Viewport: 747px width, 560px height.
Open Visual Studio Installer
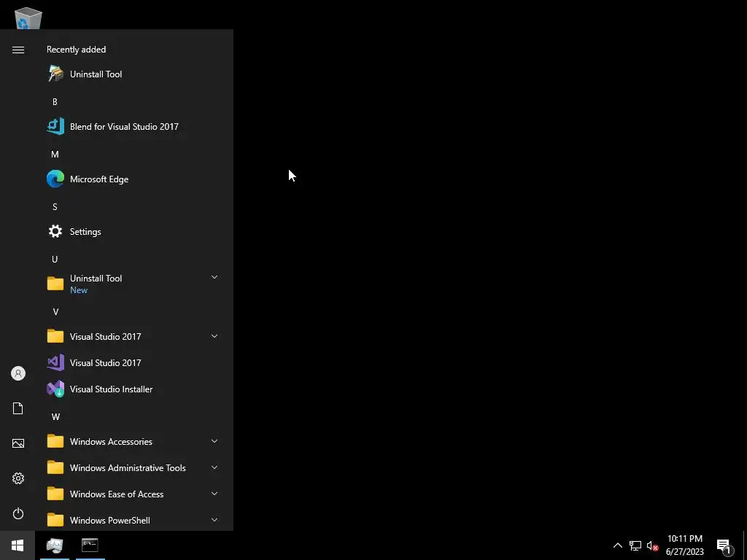(x=133, y=389)
